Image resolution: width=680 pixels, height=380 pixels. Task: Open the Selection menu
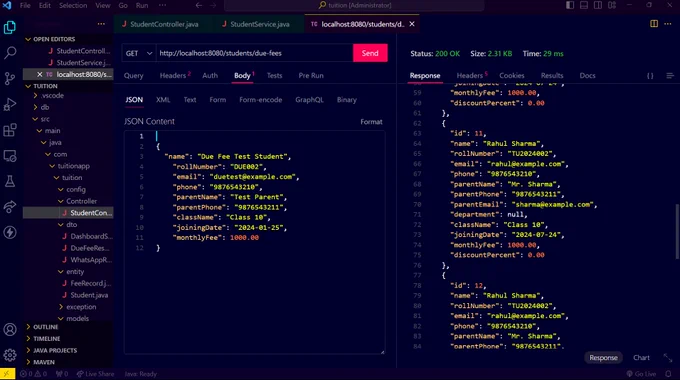[73, 5]
